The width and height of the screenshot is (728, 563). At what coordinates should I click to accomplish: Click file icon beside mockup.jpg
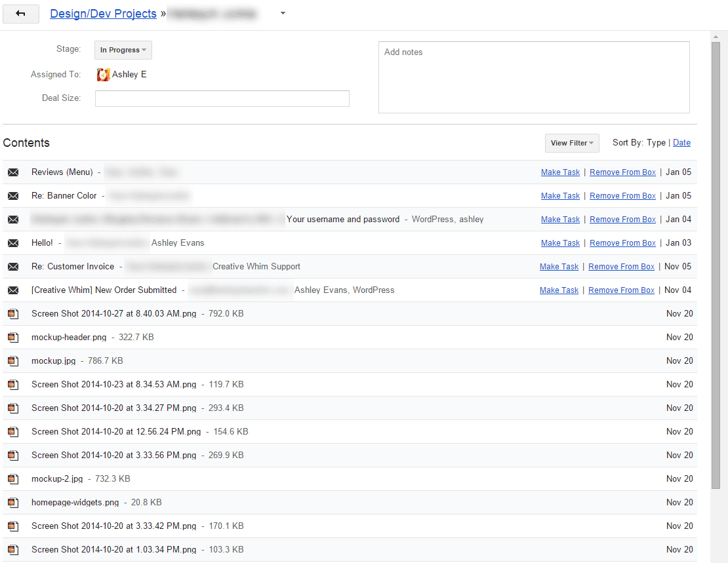pos(13,361)
